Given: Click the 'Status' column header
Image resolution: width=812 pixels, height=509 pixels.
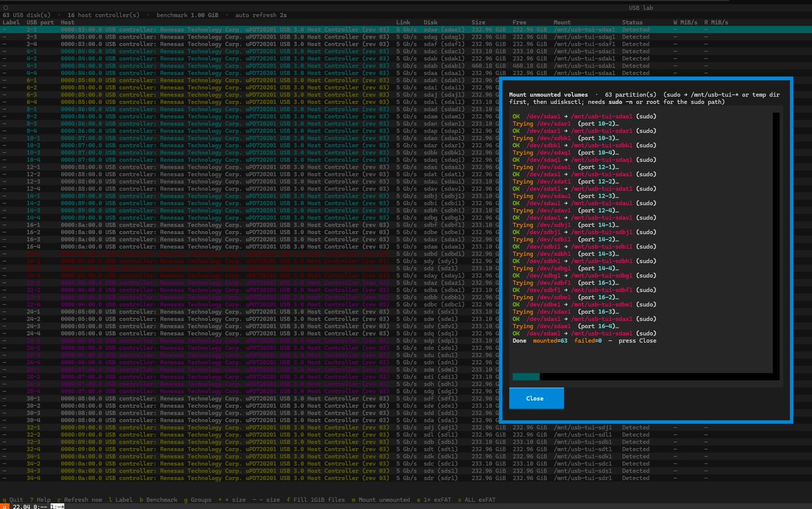Looking at the screenshot, I should [x=633, y=22].
